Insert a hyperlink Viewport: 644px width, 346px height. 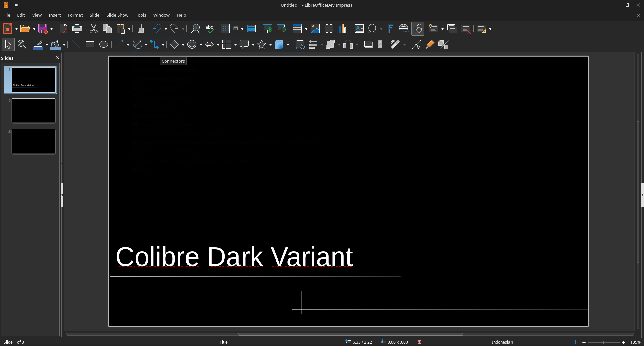404,29
